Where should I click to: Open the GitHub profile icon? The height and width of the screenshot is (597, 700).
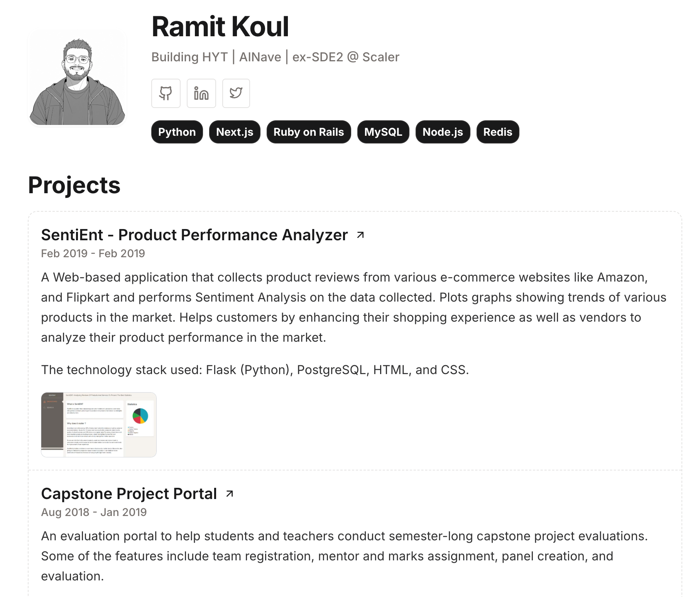(x=166, y=93)
